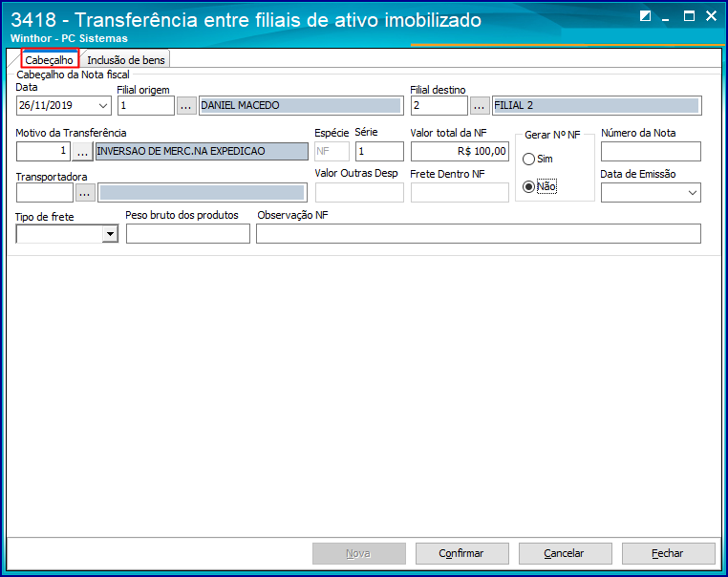Close the window with the X icon
The width and height of the screenshot is (728, 577).
pos(711,16)
